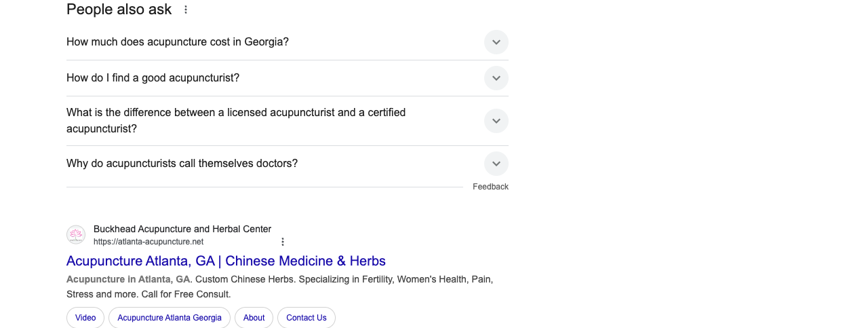Open the About sitelink chip
This screenshot has height=328, width=868.
(x=254, y=318)
